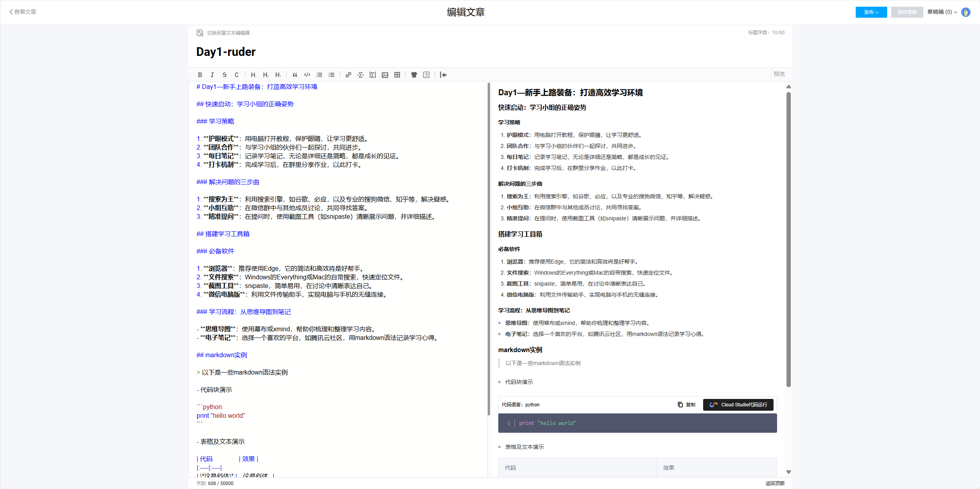Switch to rich text editor
Viewport: 980px width, 489px height.
click(x=228, y=33)
